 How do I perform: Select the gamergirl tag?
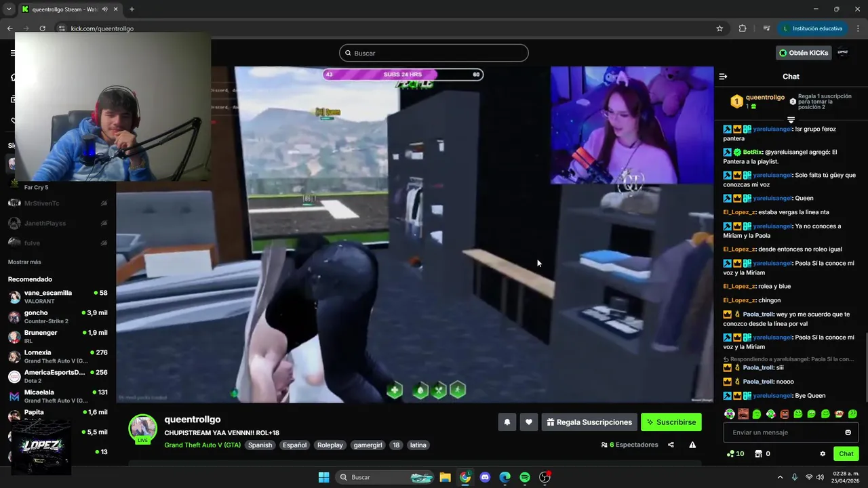(x=368, y=445)
